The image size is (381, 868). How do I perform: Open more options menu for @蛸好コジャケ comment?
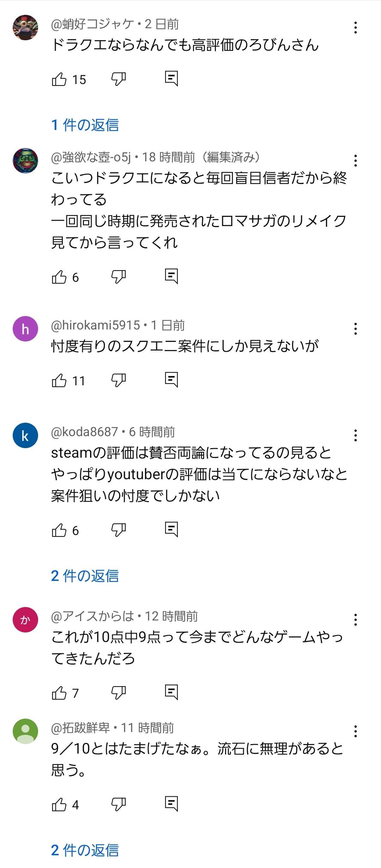tap(355, 28)
